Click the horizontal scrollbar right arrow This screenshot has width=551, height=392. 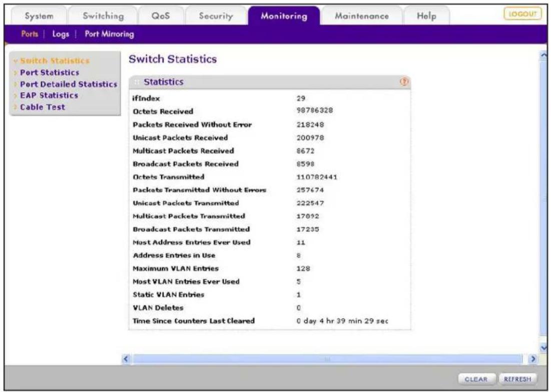[532, 358]
